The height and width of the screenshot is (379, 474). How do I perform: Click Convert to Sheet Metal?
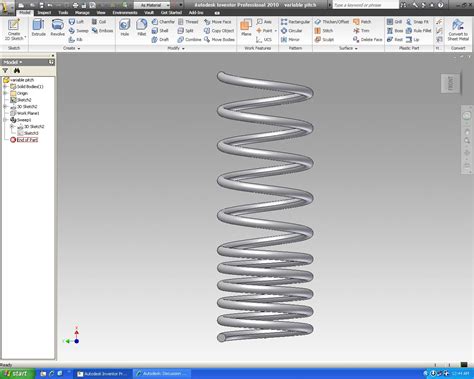[458, 30]
